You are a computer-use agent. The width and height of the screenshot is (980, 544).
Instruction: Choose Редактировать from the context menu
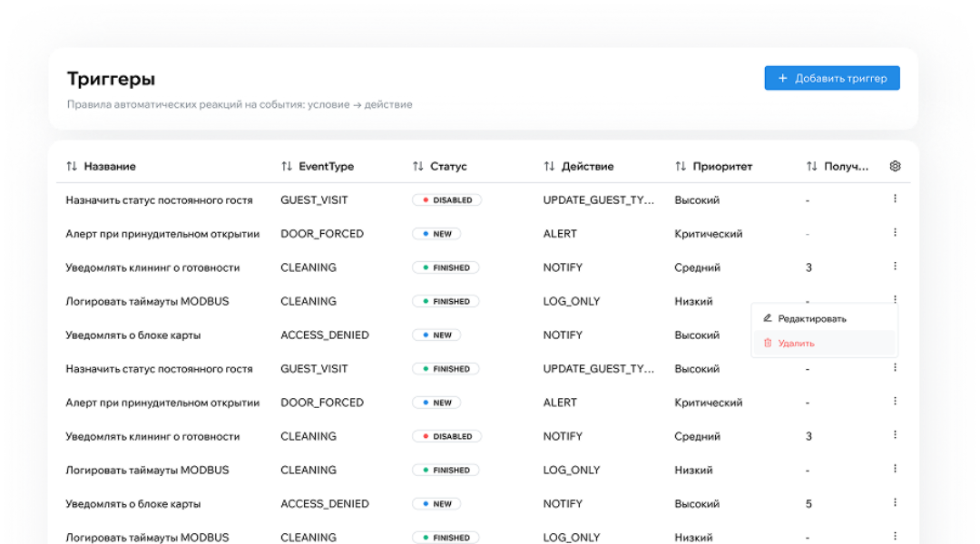(811, 319)
